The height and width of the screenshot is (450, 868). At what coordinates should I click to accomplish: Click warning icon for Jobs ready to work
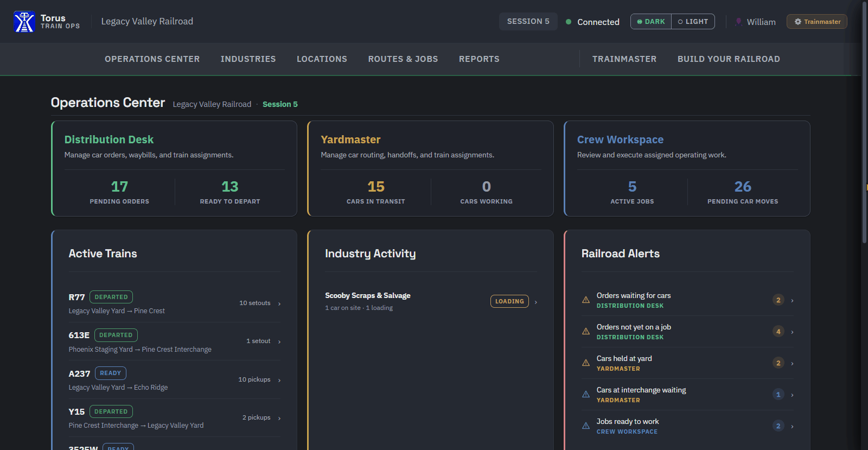pos(586,426)
